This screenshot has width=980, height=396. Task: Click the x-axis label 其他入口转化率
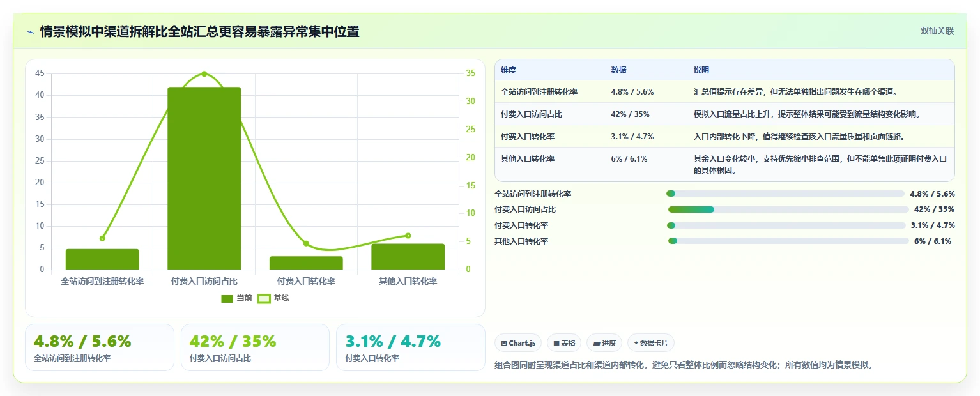[x=408, y=281]
